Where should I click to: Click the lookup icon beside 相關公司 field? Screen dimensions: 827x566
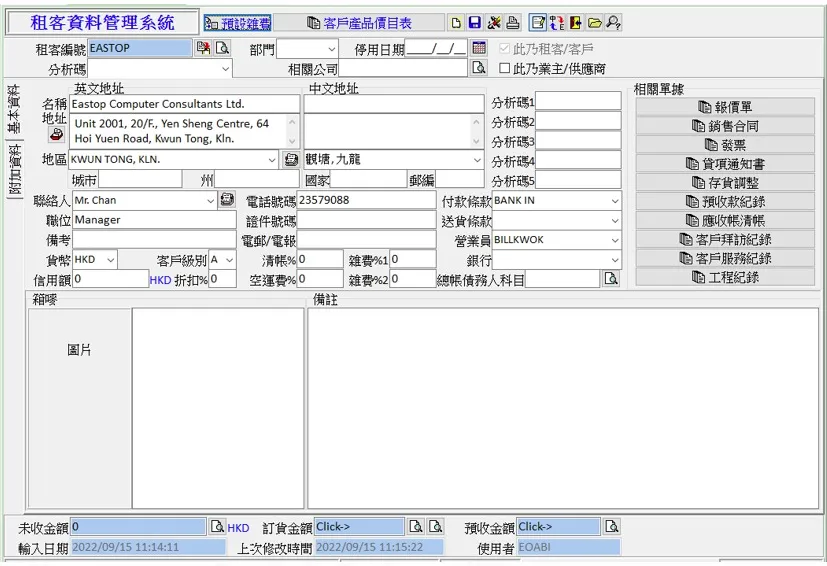[479, 68]
